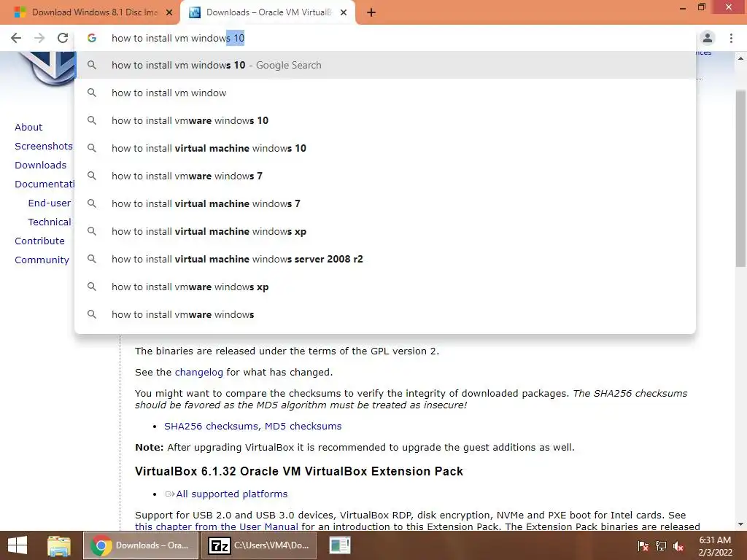Open the Downloads sidebar link

point(41,166)
